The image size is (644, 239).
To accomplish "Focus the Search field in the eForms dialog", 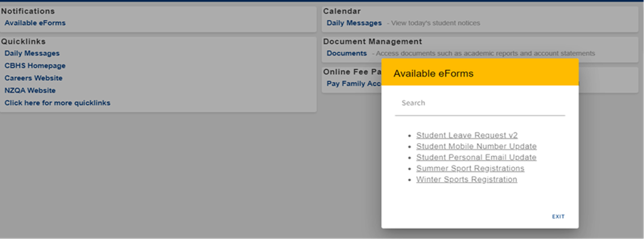I will click(x=479, y=103).
